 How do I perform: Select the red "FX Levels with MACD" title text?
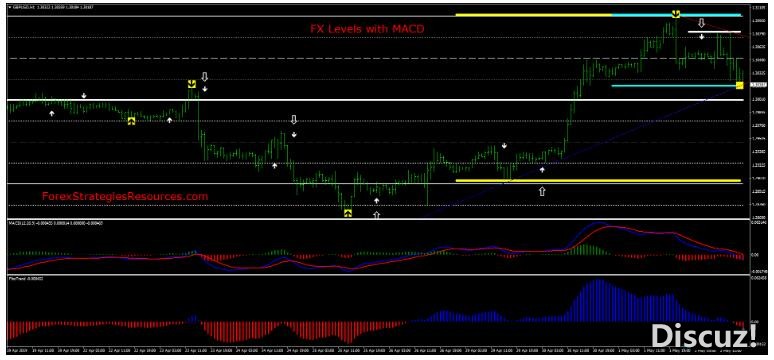367,29
